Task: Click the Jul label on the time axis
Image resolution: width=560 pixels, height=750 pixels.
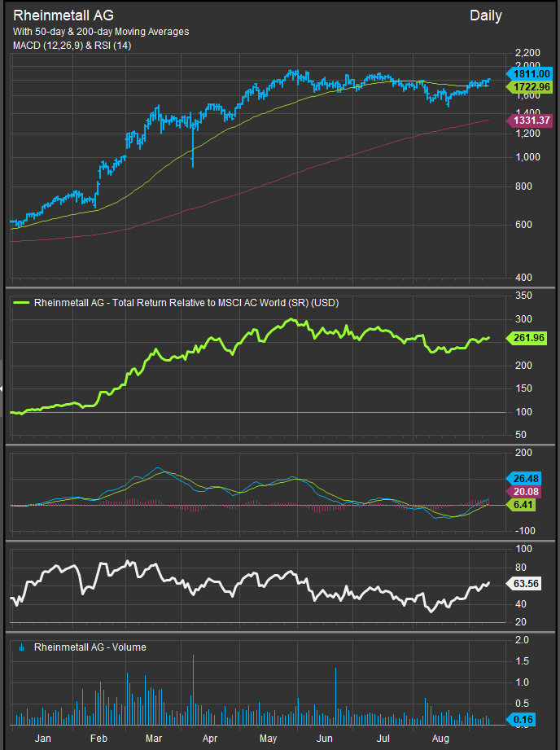Action: (x=381, y=737)
